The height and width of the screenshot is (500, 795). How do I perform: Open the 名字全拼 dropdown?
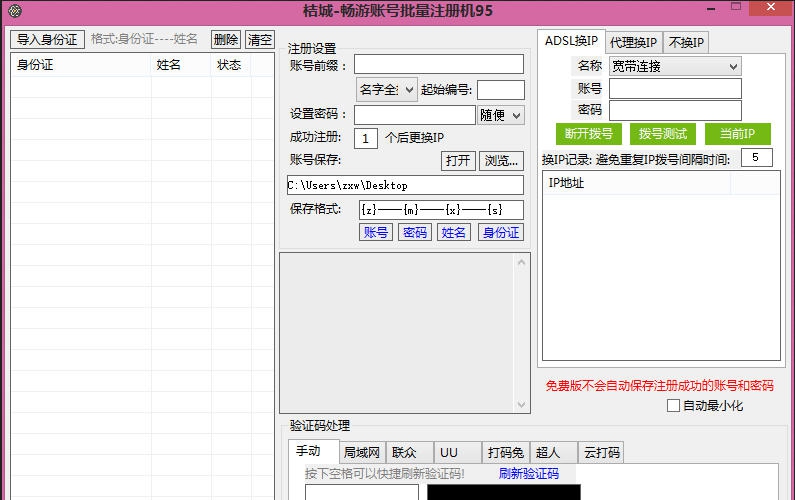click(x=386, y=90)
